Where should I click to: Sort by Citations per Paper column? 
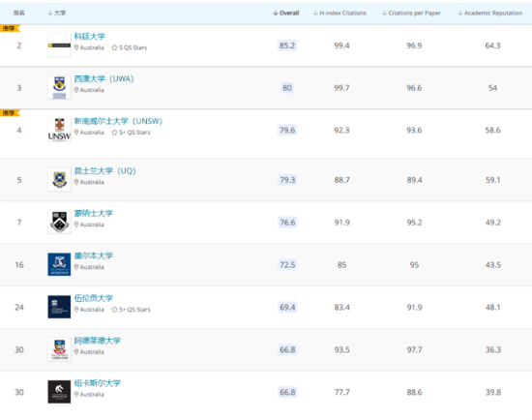pyautogui.click(x=411, y=13)
